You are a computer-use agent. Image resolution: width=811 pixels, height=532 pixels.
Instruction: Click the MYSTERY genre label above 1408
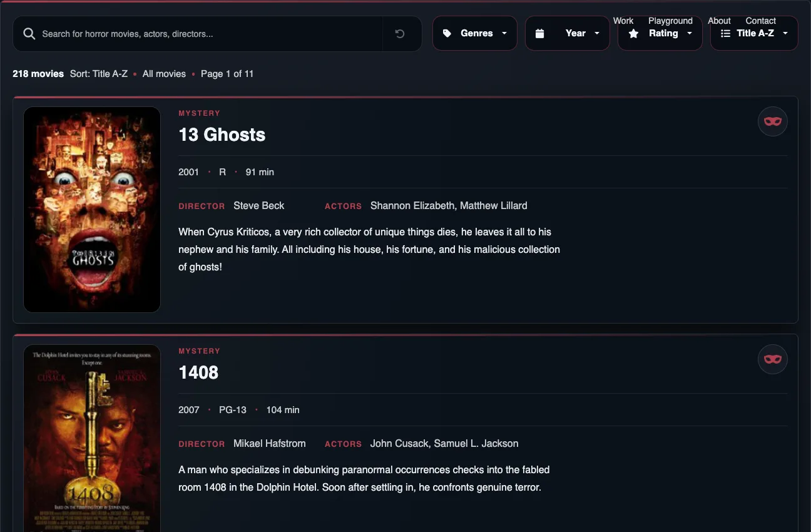tap(200, 351)
